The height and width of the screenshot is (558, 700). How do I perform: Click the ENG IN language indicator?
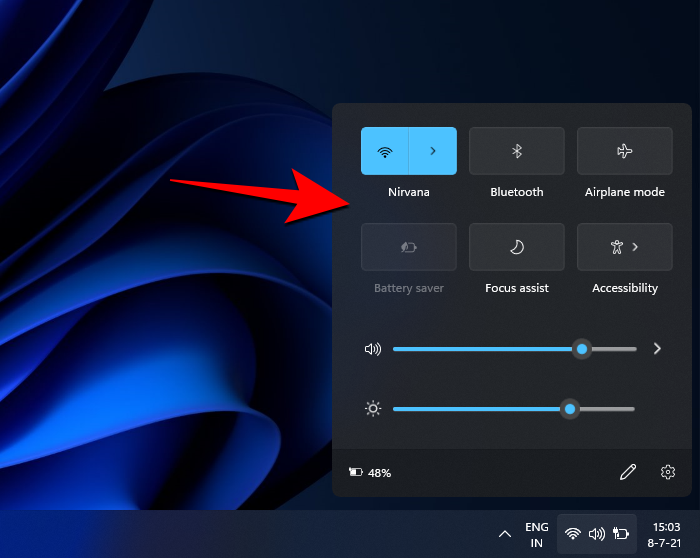[x=537, y=534]
